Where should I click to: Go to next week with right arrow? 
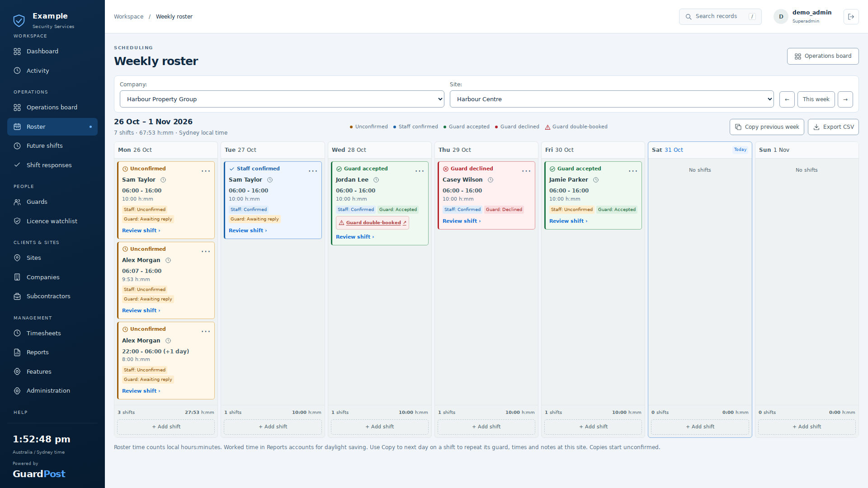click(845, 99)
